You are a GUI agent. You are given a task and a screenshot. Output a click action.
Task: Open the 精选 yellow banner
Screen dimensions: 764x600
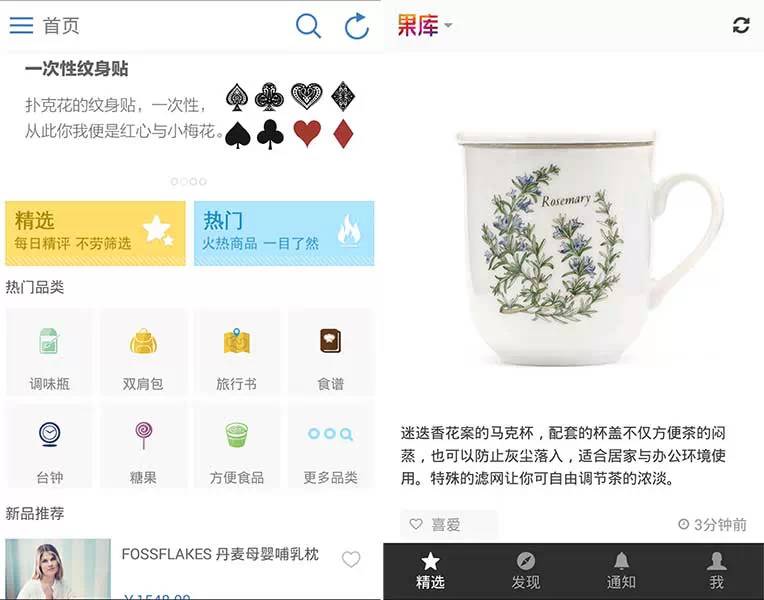point(96,233)
